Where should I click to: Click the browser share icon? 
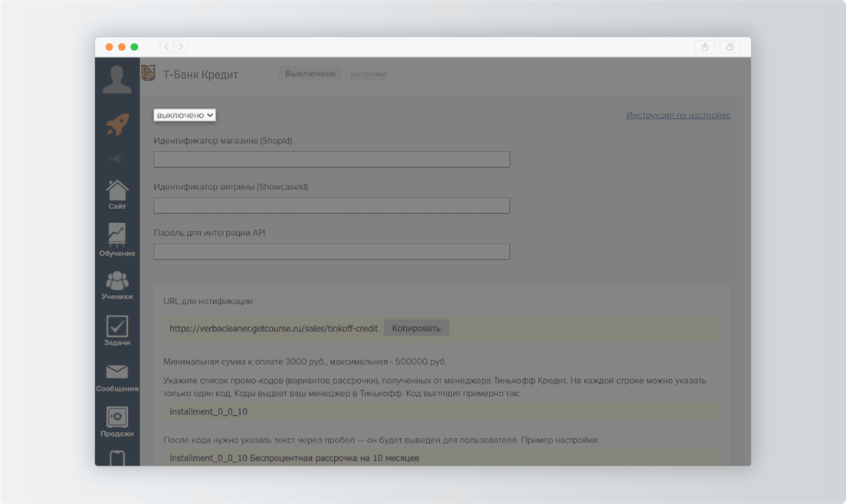coord(705,47)
